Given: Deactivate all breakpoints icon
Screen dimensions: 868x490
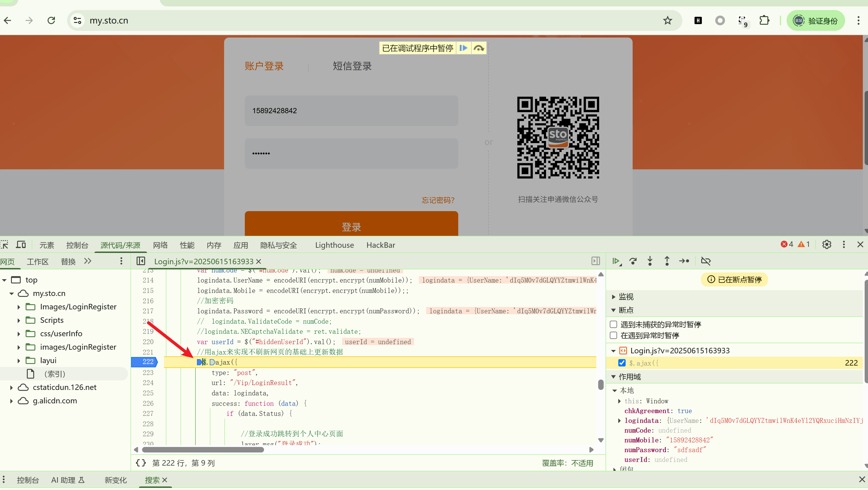Looking at the screenshot, I should click(x=705, y=261).
